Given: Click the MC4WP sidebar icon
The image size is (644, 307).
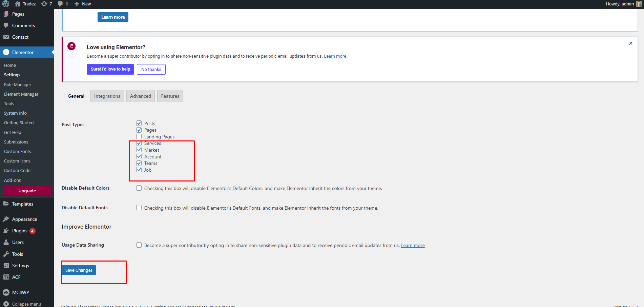Looking at the screenshot, I should point(6,292).
